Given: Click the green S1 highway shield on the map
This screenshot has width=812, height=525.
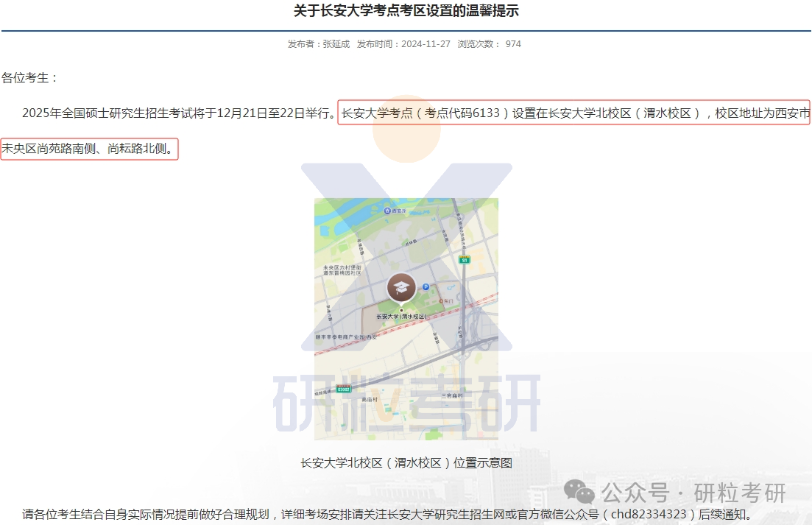Looking at the screenshot, I should [x=465, y=259].
